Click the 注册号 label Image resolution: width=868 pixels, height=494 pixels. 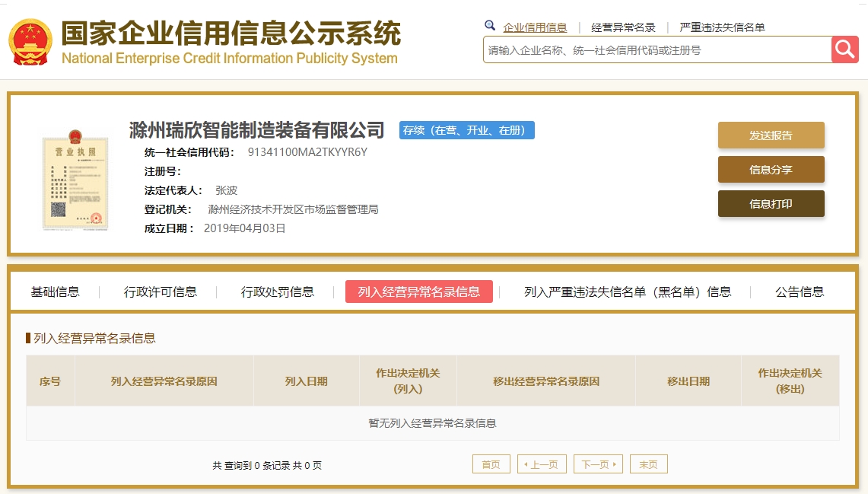(163, 172)
